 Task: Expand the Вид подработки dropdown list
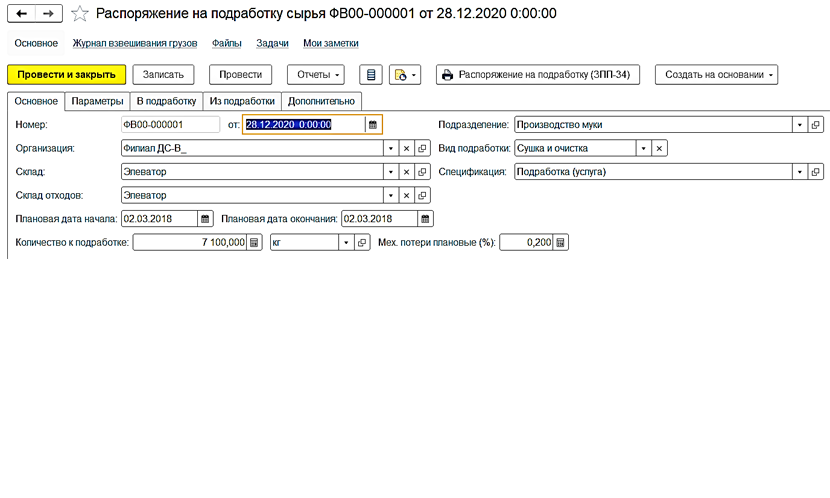pyautogui.click(x=643, y=148)
